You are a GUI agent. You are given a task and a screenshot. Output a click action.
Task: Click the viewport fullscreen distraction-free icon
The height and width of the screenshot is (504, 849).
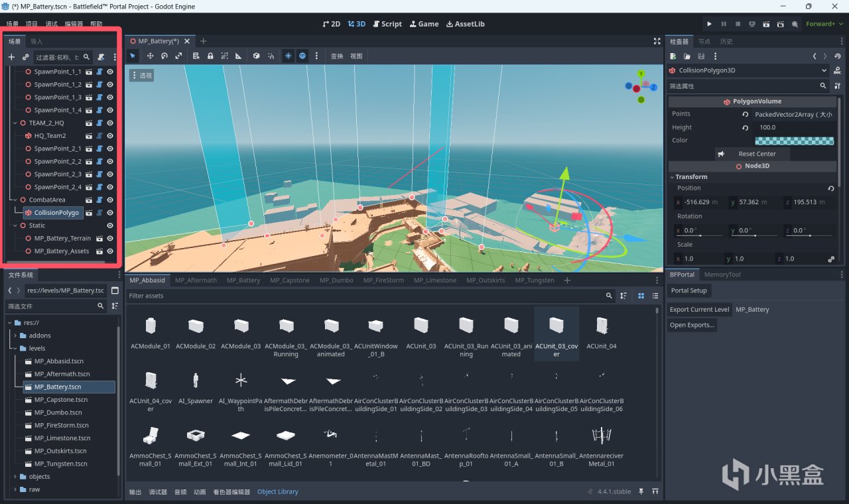click(657, 41)
